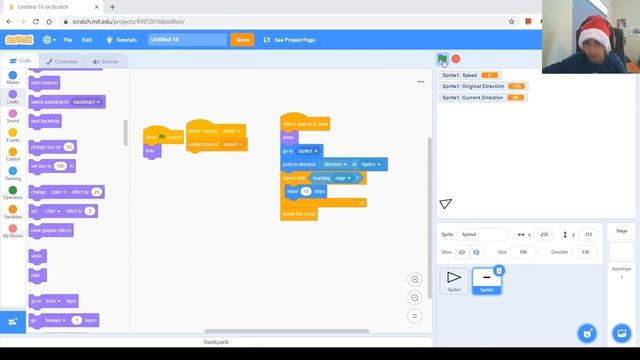Set sprite visibility to hidden (crossed eye icon)

(x=476, y=252)
